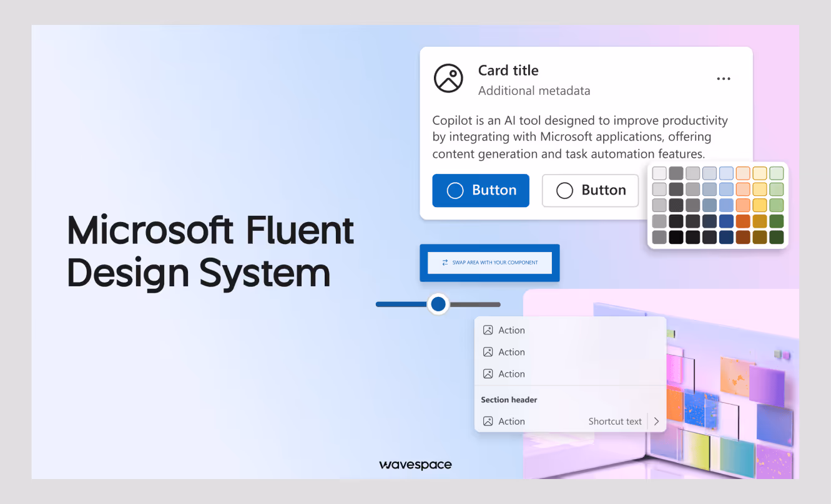Open the card's three-dot more options menu
The image size is (831, 504).
[x=724, y=79]
